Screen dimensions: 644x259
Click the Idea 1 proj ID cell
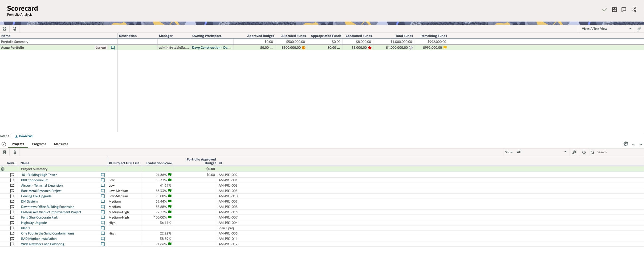pyautogui.click(x=226, y=228)
